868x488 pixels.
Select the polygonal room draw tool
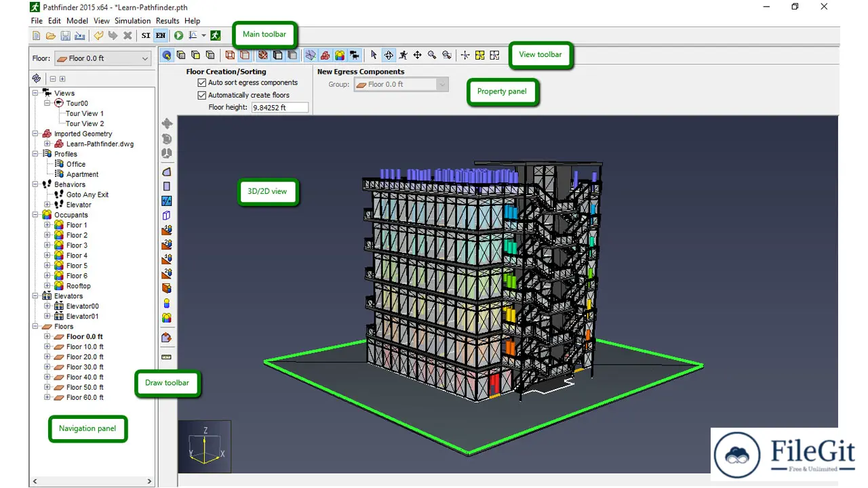tap(167, 172)
